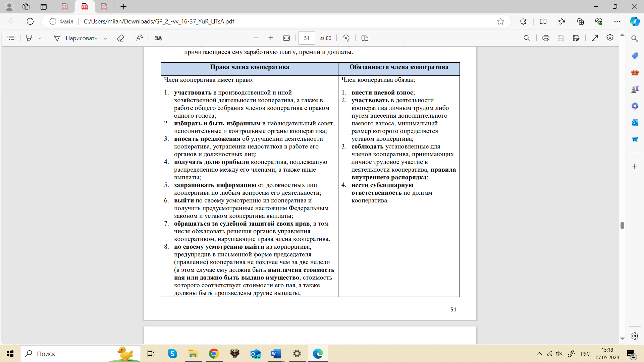Open favorites list

click(x=562, y=21)
